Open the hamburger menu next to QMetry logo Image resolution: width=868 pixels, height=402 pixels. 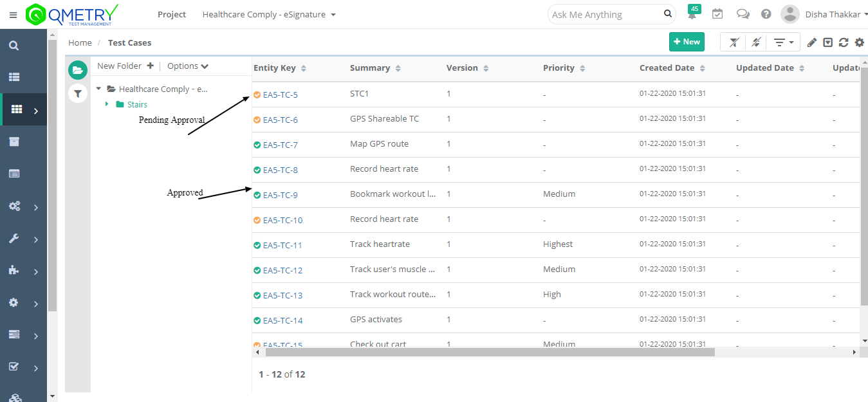point(14,15)
